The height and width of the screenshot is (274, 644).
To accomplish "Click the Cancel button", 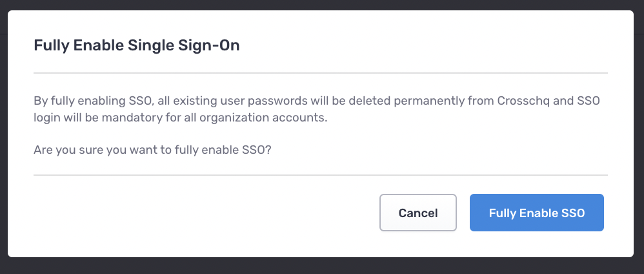I will coord(418,213).
